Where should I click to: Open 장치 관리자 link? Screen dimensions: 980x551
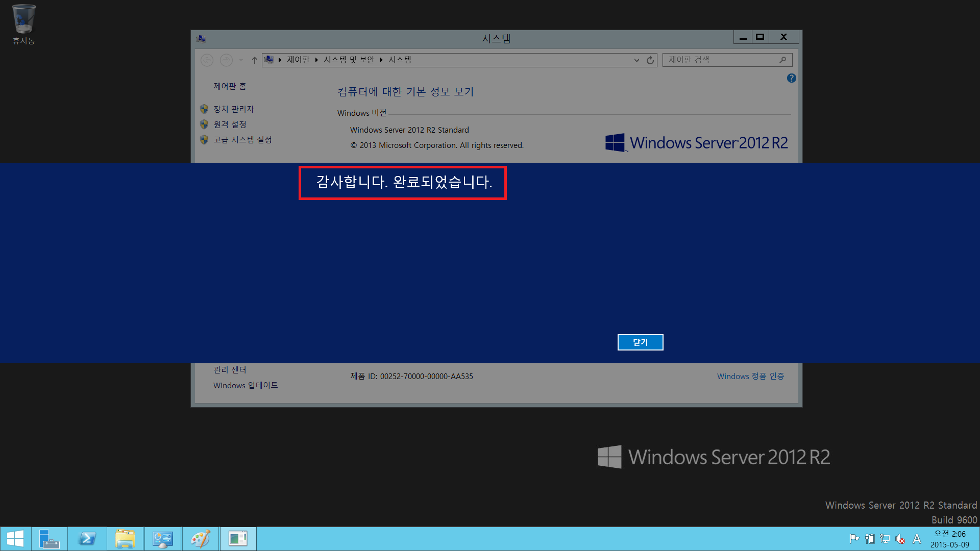coord(233,109)
